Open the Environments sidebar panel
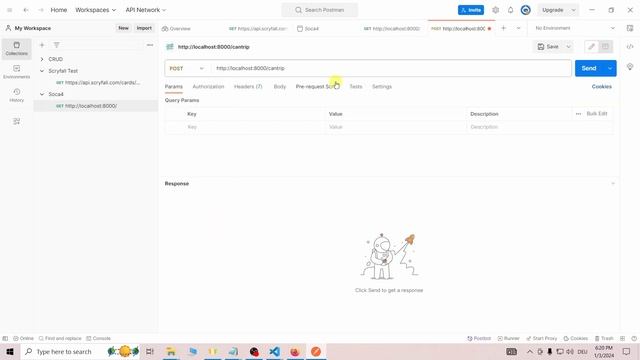This screenshot has height=360, width=640. coord(16,71)
